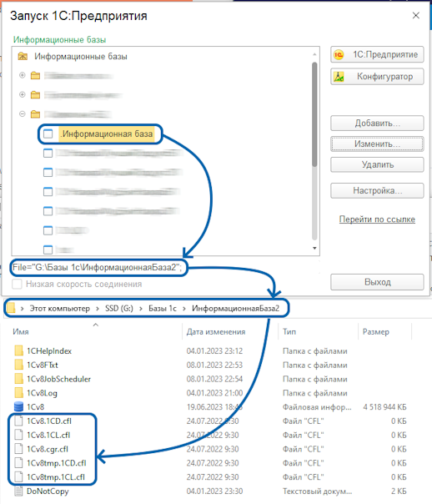Select 1Cv8Log folder
The width and height of the screenshot is (432, 504).
pyautogui.click(x=42, y=393)
